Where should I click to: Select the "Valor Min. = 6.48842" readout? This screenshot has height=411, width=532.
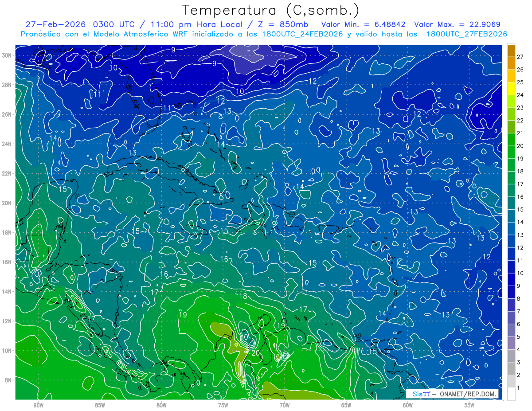click(364, 24)
